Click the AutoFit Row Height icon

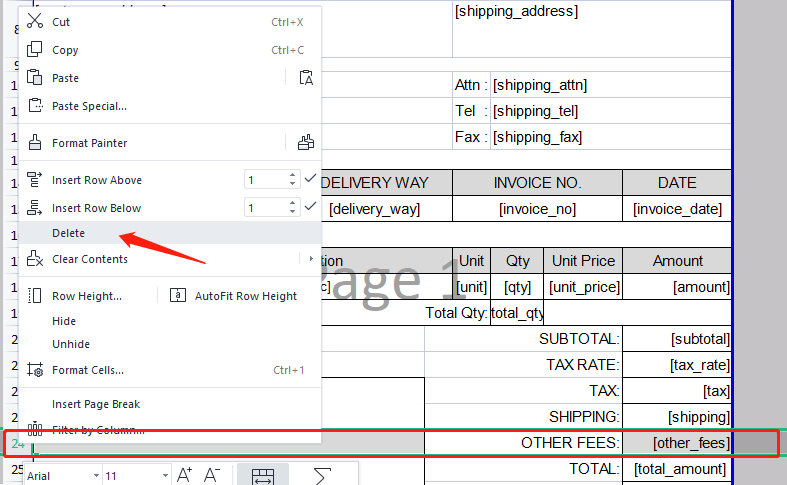tap(177, 296)
